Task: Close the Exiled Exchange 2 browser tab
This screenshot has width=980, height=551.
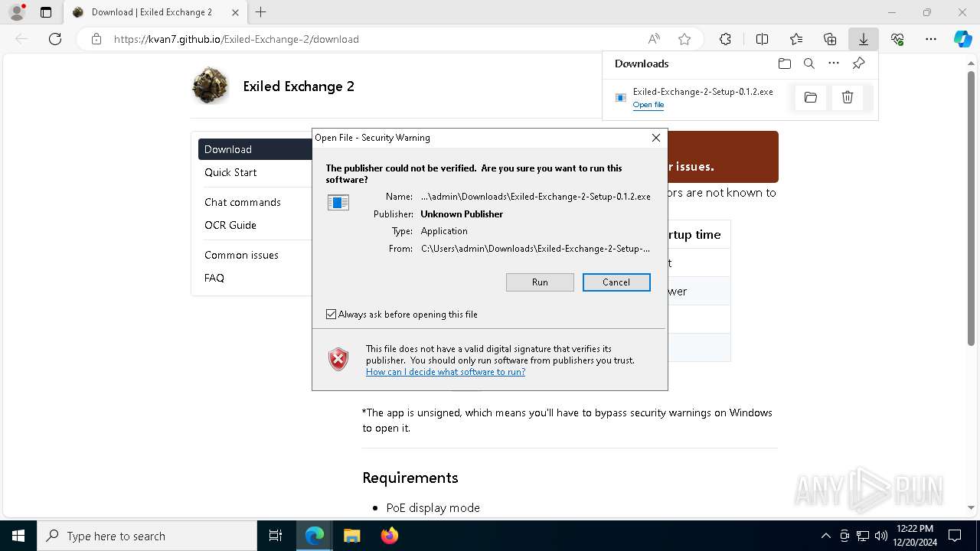Action: [235, 12]
